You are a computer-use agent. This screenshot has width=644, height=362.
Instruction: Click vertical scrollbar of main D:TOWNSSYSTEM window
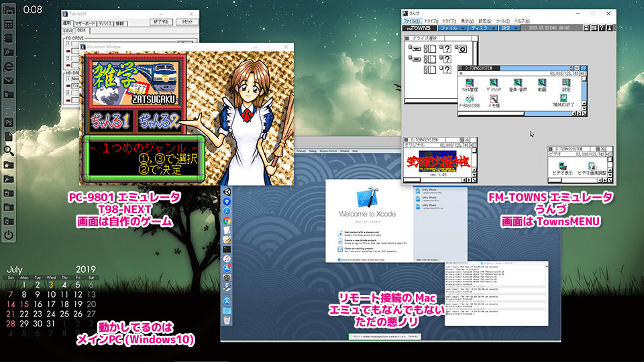(584, 95)
